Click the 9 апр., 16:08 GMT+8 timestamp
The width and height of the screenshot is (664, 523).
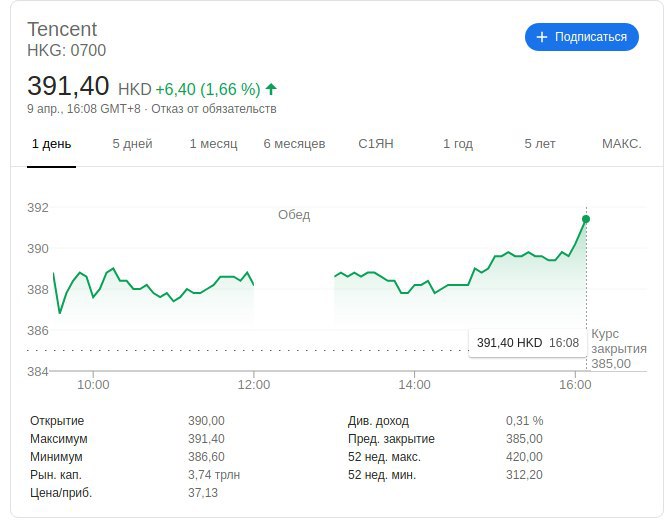[84, 109]
